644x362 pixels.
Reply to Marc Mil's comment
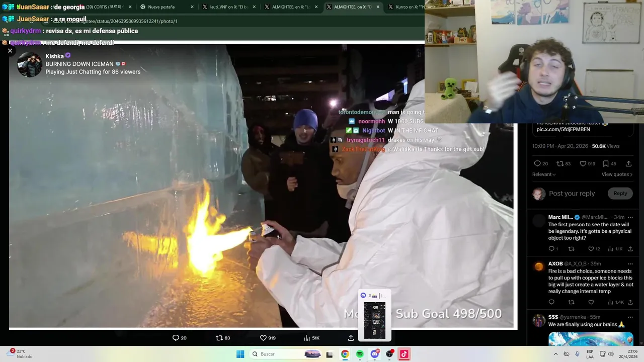551,249
